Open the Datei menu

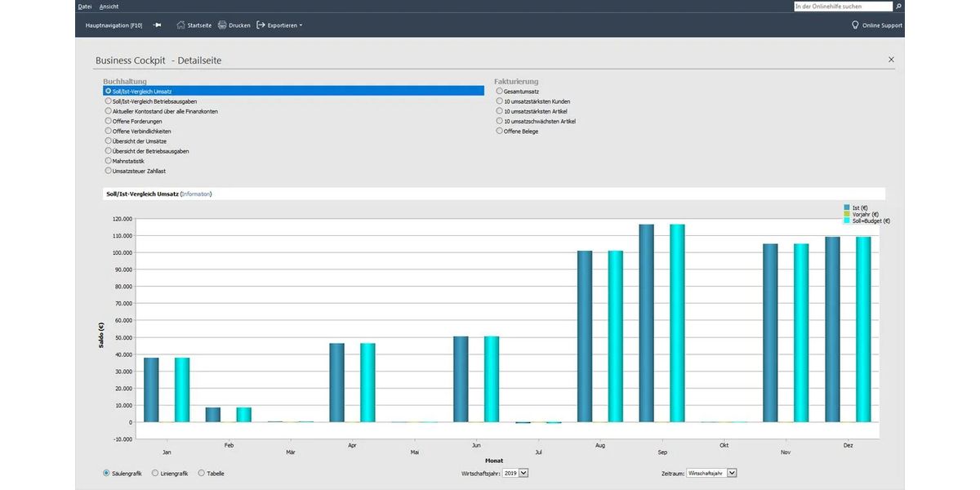84,7
